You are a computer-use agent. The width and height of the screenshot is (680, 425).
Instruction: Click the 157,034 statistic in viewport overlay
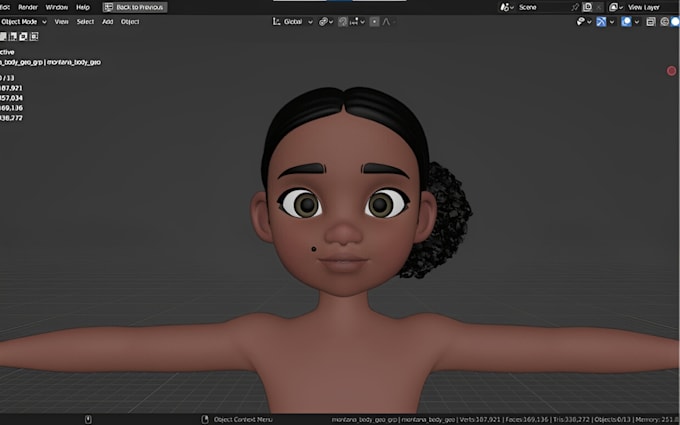(11, 98)
